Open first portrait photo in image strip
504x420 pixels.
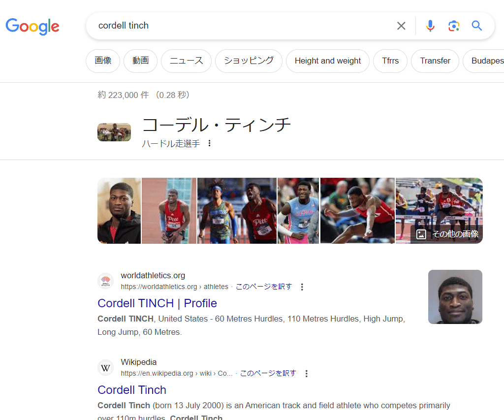[119, 211]
